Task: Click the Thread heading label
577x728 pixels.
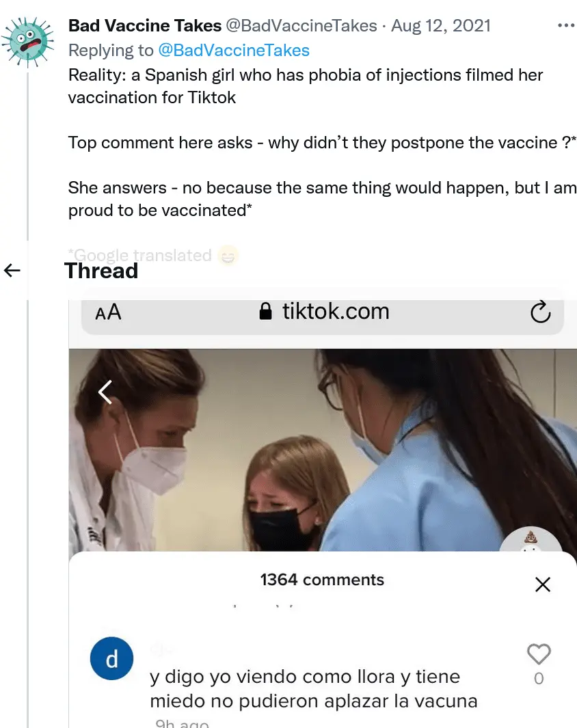Action: (x=101, y=271)
